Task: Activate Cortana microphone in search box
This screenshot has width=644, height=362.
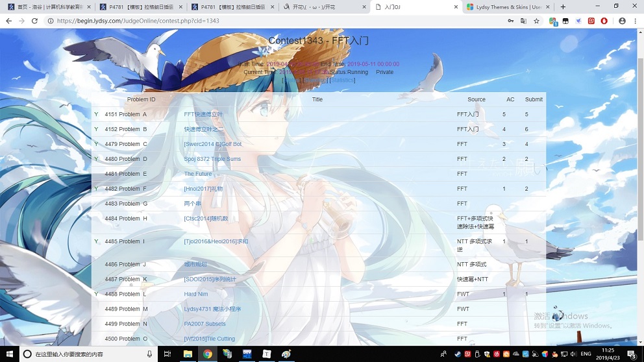Action: 149,354
